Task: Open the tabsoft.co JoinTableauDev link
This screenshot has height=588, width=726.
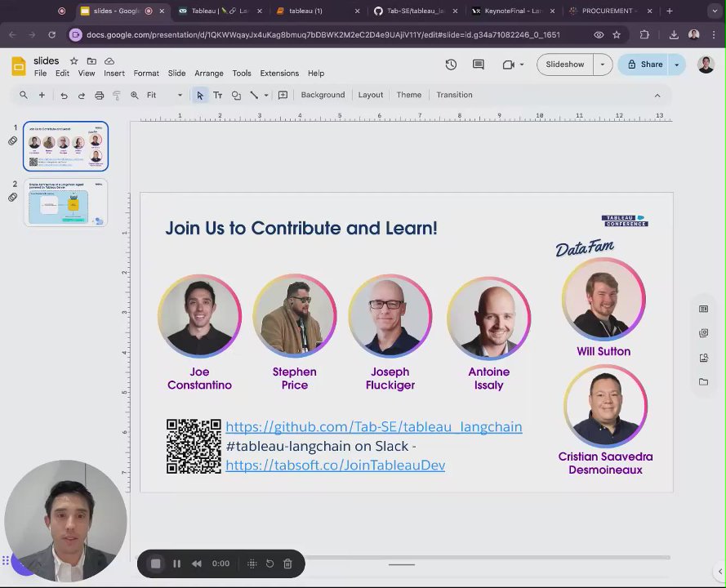Action: click(335, 465)
